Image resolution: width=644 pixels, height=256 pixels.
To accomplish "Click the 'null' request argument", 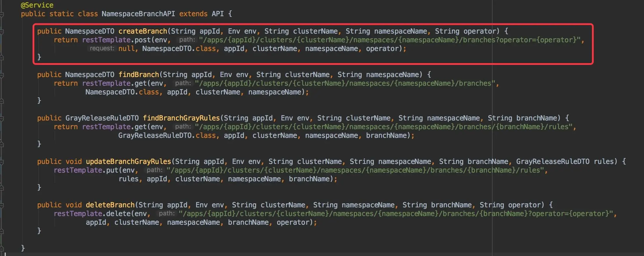I will click(x=126, y=48).
